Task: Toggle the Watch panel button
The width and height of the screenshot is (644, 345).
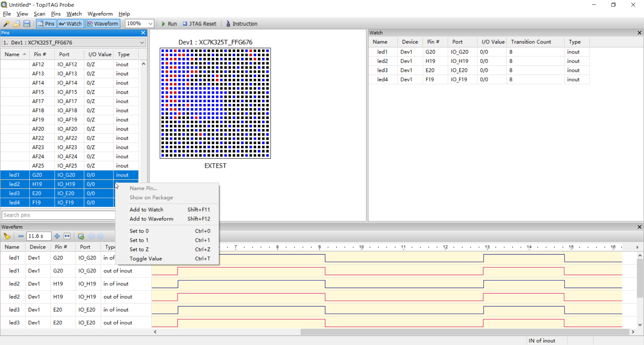Action: [70, 24]
